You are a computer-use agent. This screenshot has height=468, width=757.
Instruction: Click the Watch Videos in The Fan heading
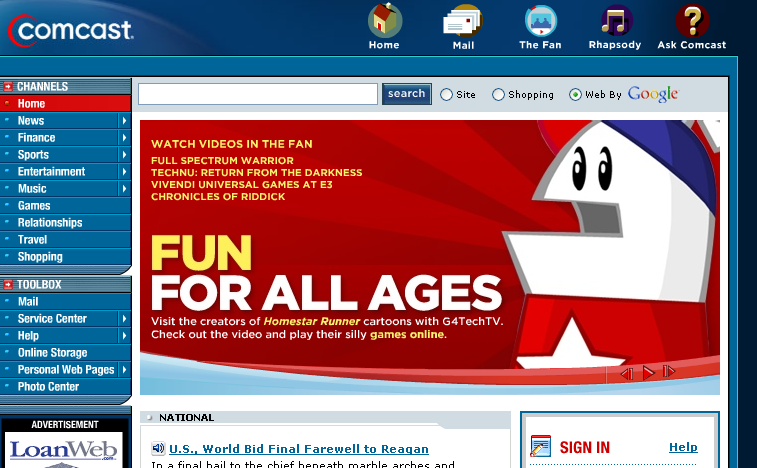(x=232, y=144)
